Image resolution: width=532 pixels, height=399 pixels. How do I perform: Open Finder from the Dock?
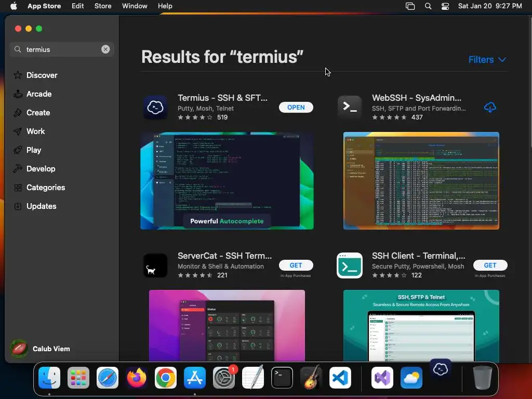(49, 378)
